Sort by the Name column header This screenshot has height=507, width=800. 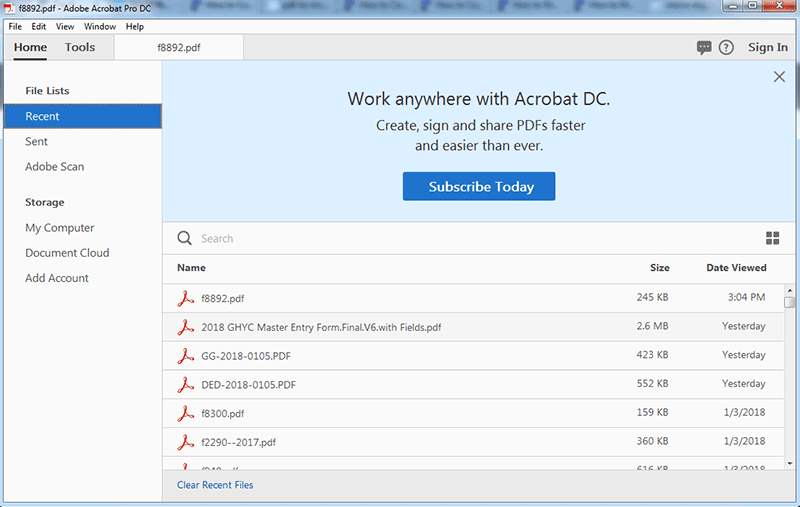(191, 268)
